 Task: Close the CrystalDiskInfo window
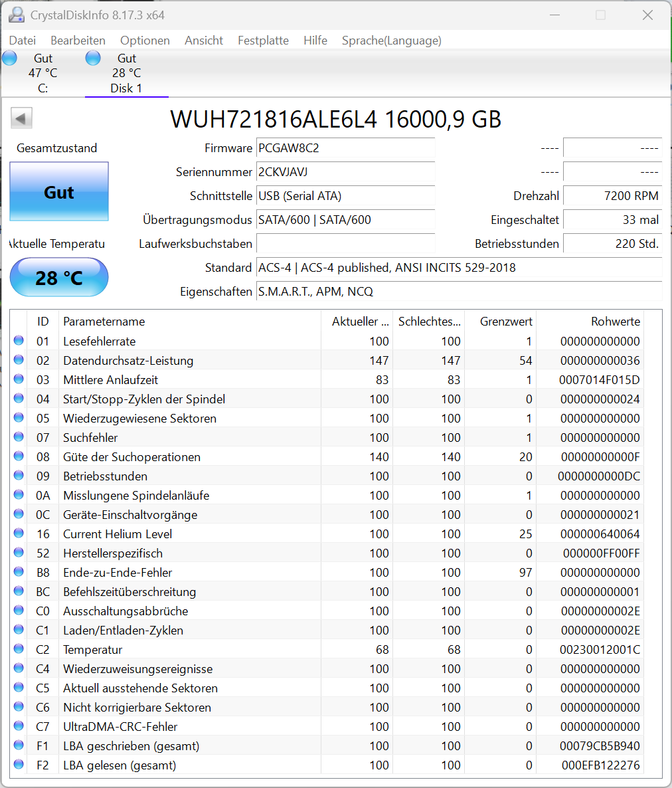coord(648,15)
